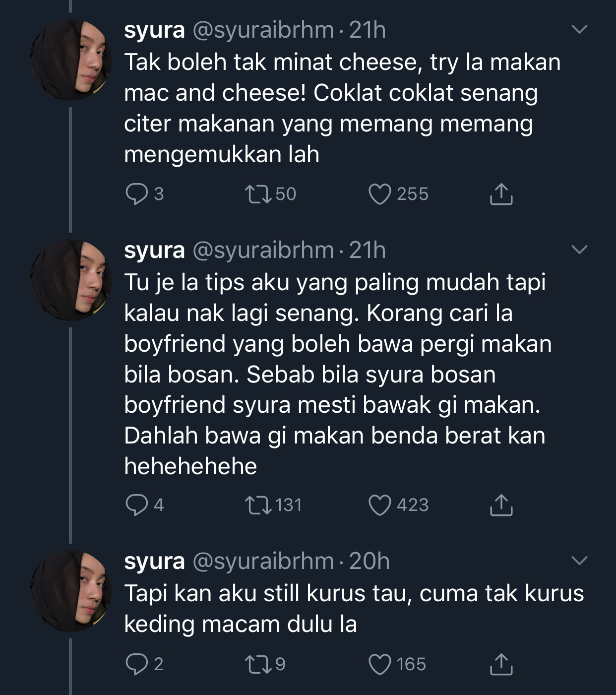Screen dimensions: 616x695
Task: Open options chevron on the first tweet
Action: pyautogui.click(x=579, y=30)
